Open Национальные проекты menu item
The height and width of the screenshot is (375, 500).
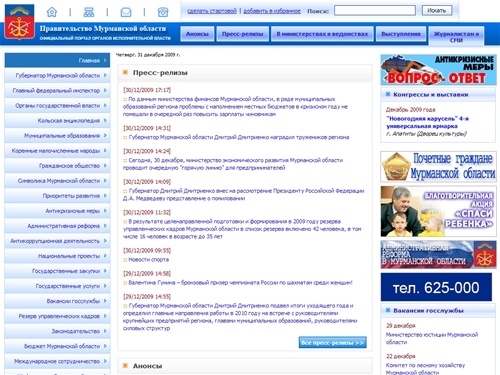(57, 256)
